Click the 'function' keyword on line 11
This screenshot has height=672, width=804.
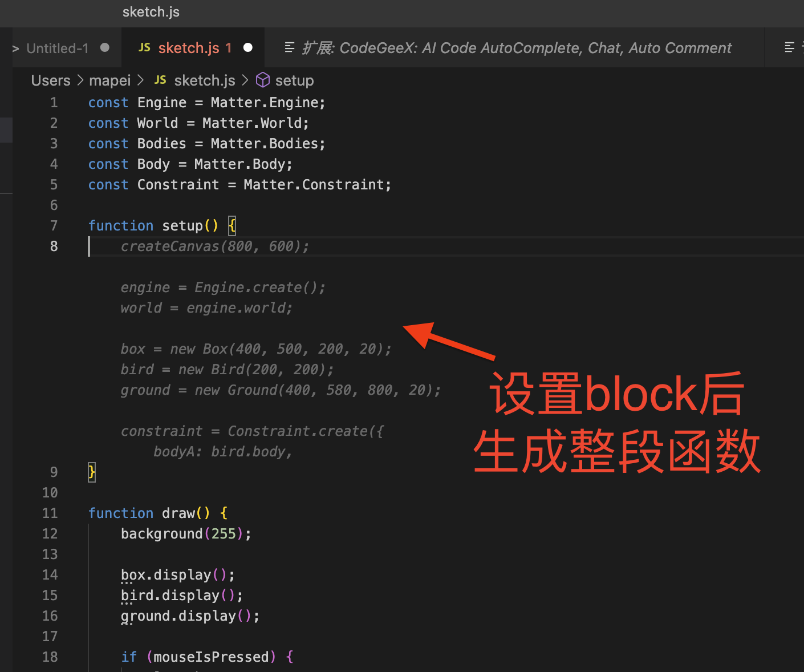121,513
